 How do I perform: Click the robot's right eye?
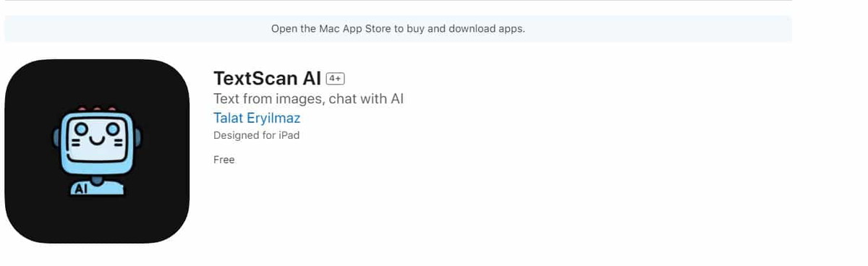point(113,129)
